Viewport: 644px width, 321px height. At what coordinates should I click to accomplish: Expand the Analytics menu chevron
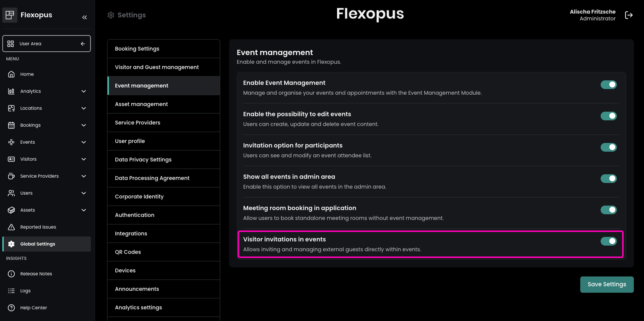point(84,91)
